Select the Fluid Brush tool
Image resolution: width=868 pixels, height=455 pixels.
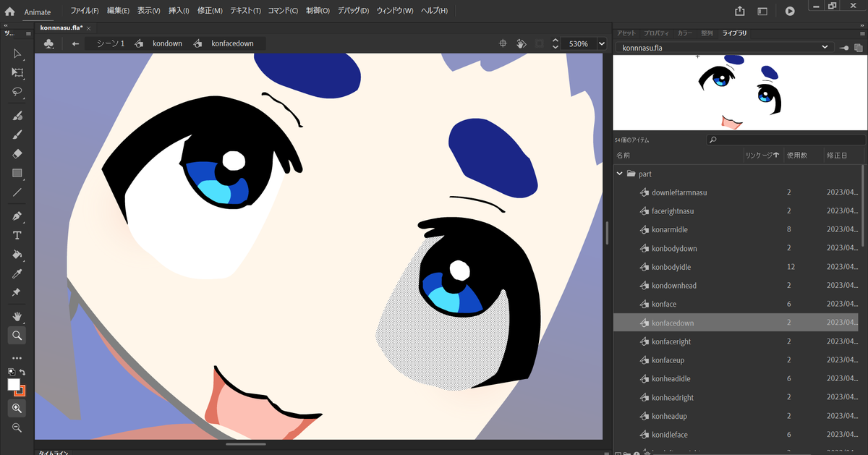tap(17, 116)
